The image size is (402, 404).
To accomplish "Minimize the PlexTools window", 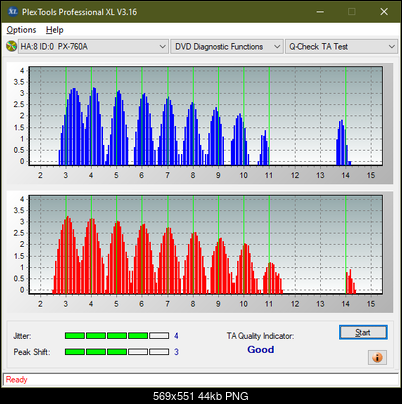I will (320, 12).
